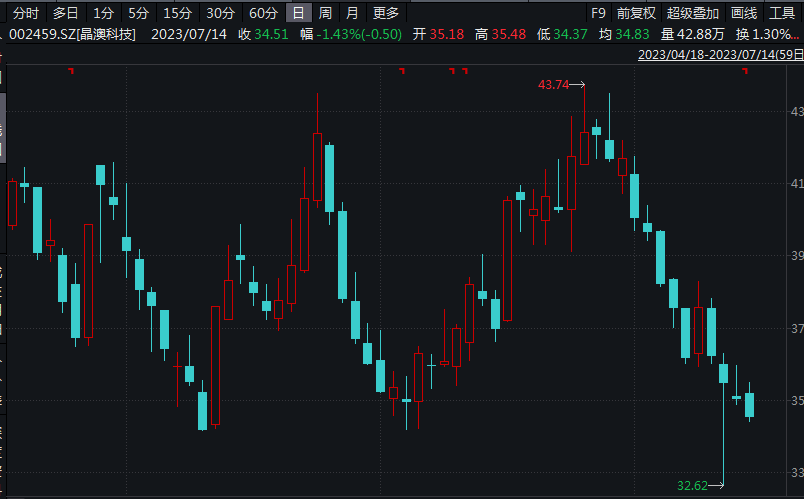Select the 多日 multi-day view tab

[66, 13]
